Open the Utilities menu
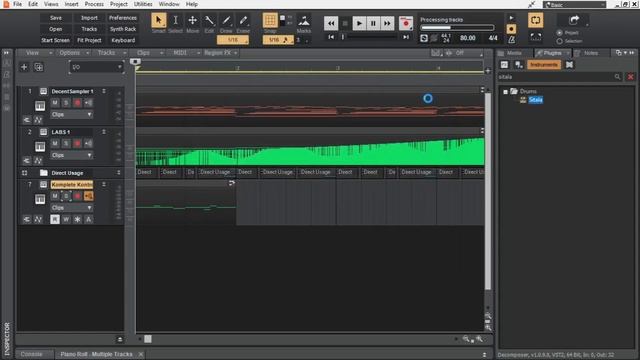This screenshot has height=360, width=640. pos(143,4)
